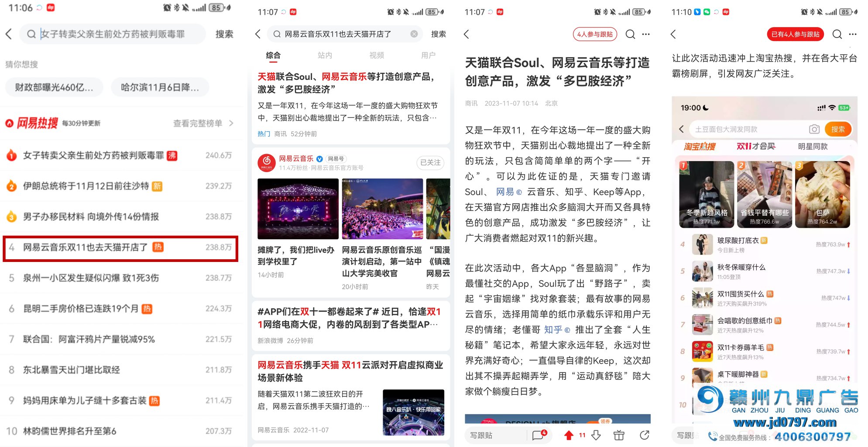This screenshot has width=868, height=447.
Task: Select suggested search 哈尔滨11月6日降
Action: click(x=160, y=87)
